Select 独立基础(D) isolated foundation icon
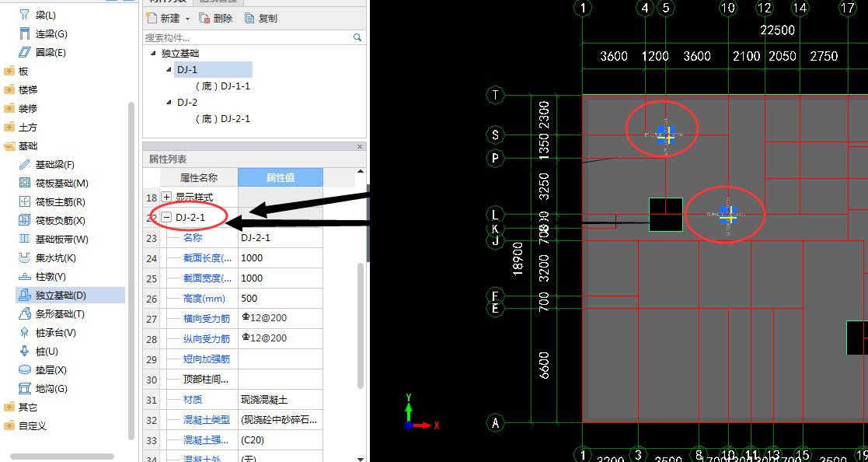This screenshot has width=868, height=462. pos(24,296)
